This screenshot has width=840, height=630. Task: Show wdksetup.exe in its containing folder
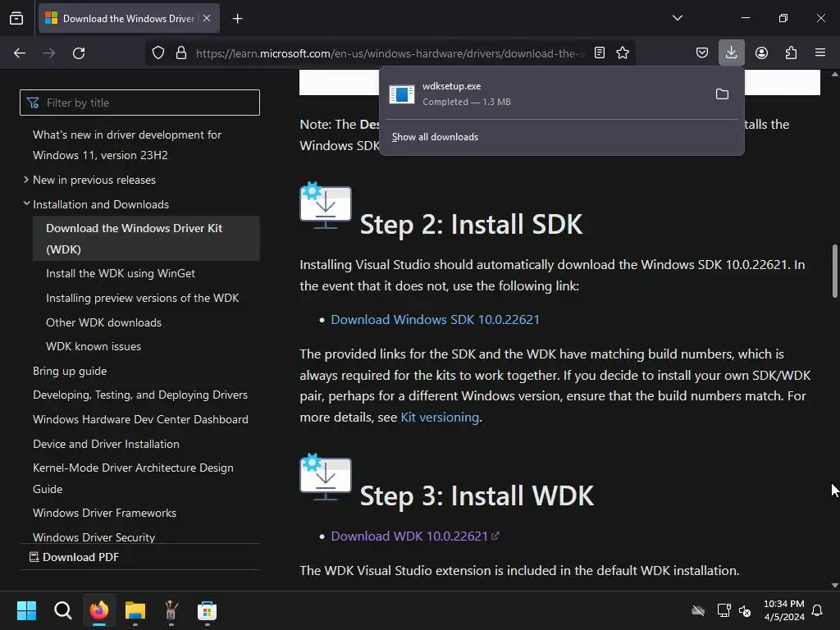click(x=722, y=94)
